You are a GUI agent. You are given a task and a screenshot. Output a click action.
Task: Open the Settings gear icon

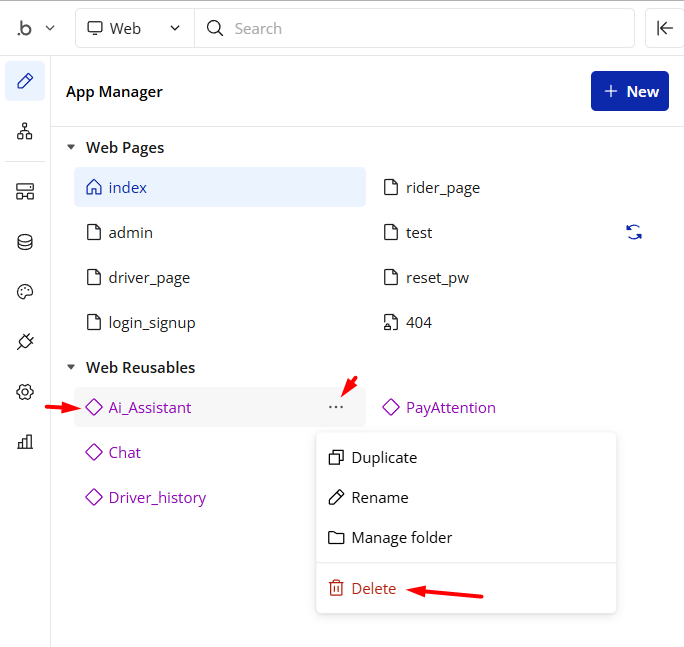click(x=25, y=392)
